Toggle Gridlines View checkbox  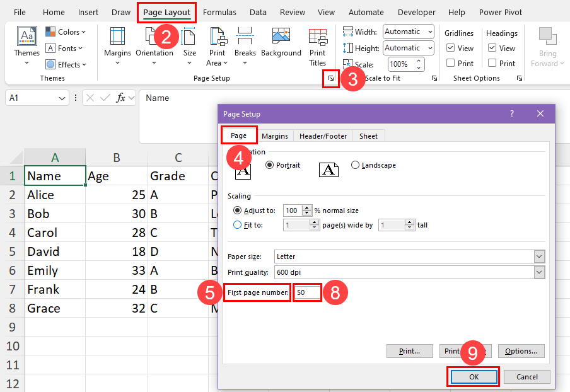450,48
